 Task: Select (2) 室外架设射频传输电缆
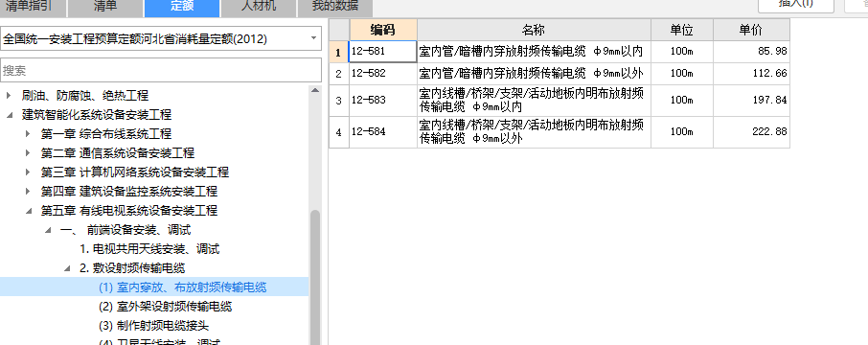[x=166, y=307]
